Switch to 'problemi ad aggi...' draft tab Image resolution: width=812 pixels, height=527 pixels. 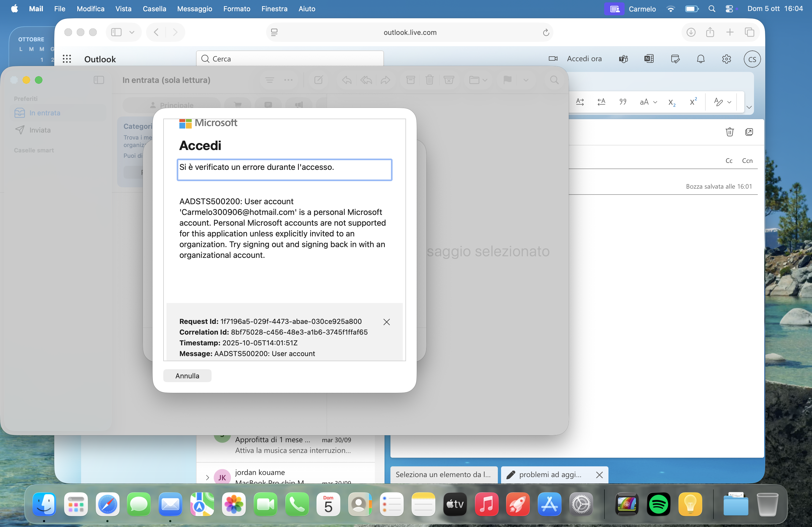click(550, 474)
